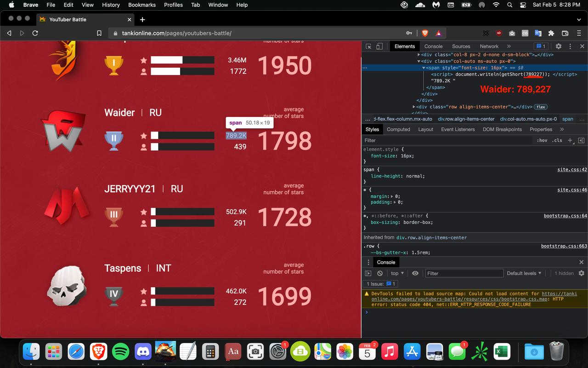Screen dimensions: 588x368
Task: Open Brave Shields lion icon in the address bar
Action: [x=425, y=33]
